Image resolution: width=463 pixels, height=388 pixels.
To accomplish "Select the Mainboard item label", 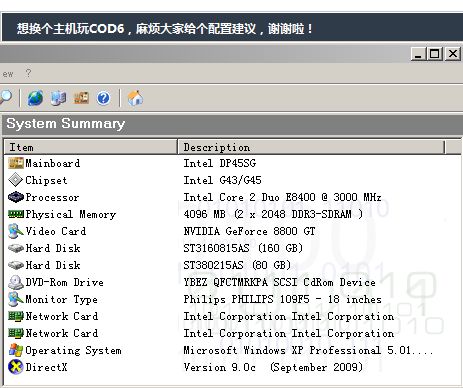I will pos(53,163).
